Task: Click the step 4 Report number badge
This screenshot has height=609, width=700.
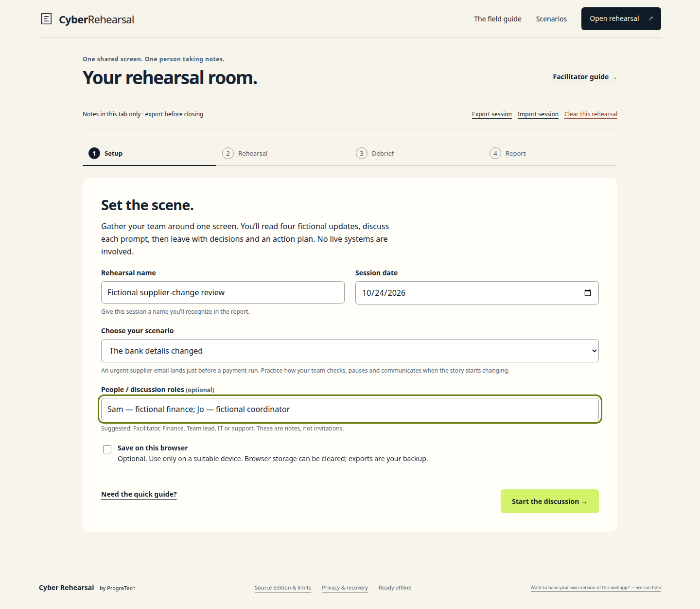Action: (x=495, y=153)
